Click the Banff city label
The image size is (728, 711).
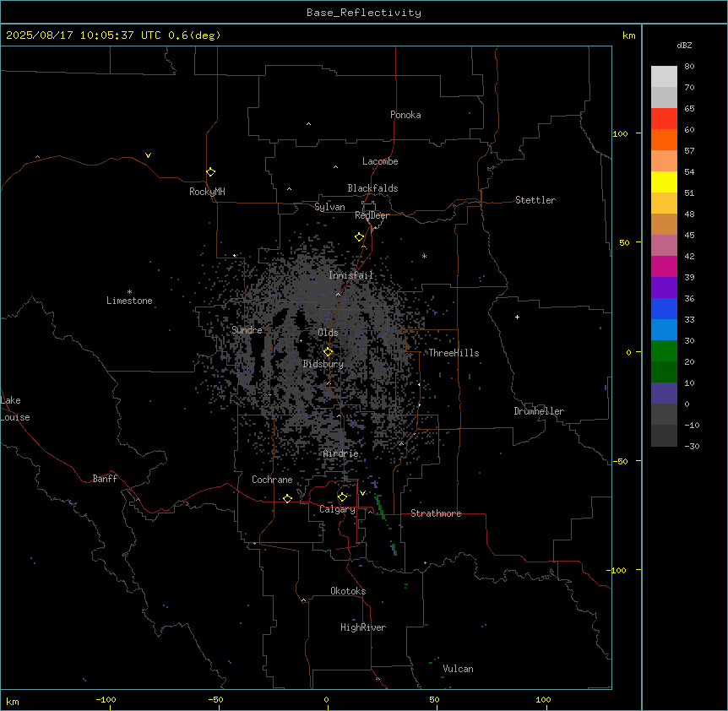[105, 479]
